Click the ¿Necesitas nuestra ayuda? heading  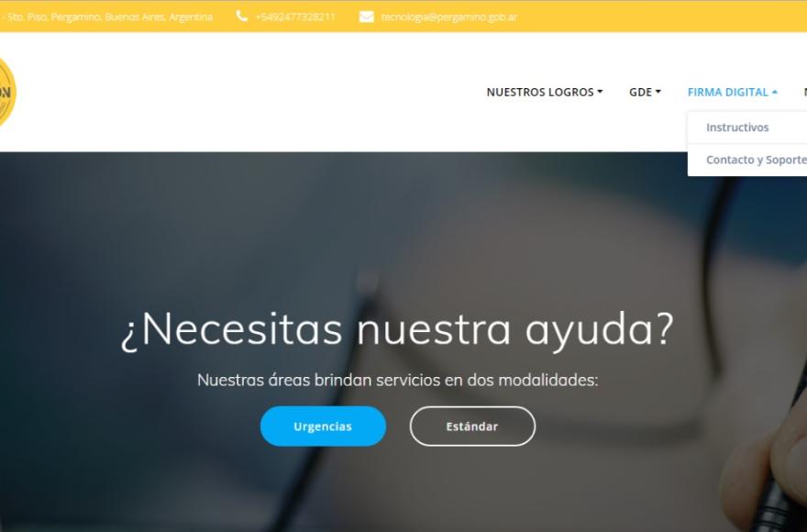point(397,330)
